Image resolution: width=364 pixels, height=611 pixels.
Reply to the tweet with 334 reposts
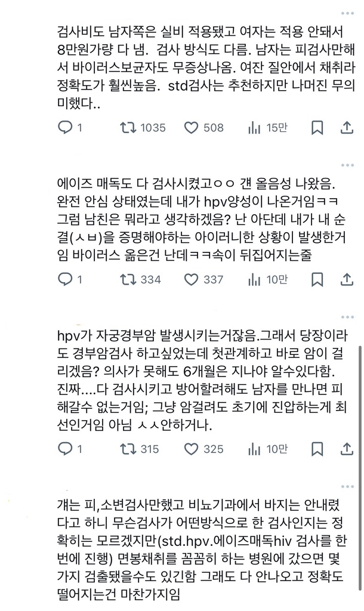(66, 279)
